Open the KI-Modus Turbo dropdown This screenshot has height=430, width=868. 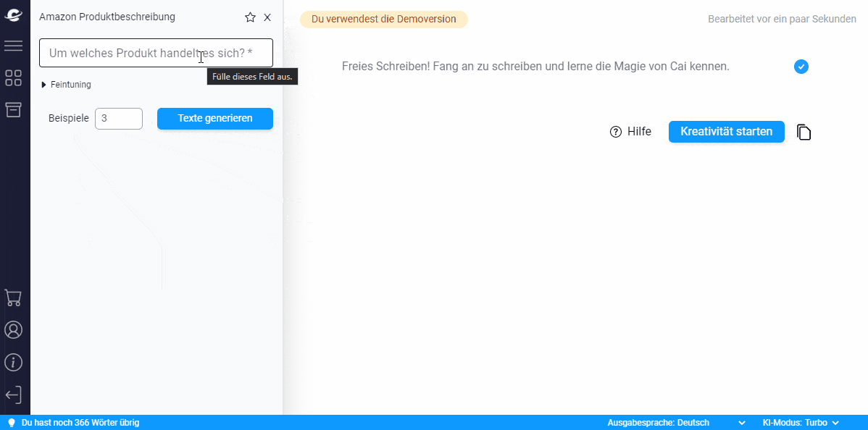click(801, 423)
